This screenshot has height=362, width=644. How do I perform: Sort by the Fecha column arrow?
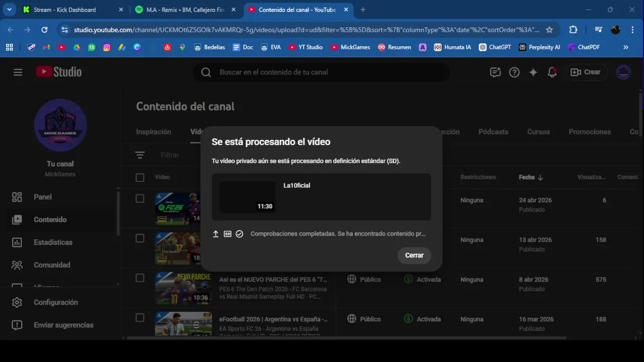pyautogui.click(x=540, y=177)
